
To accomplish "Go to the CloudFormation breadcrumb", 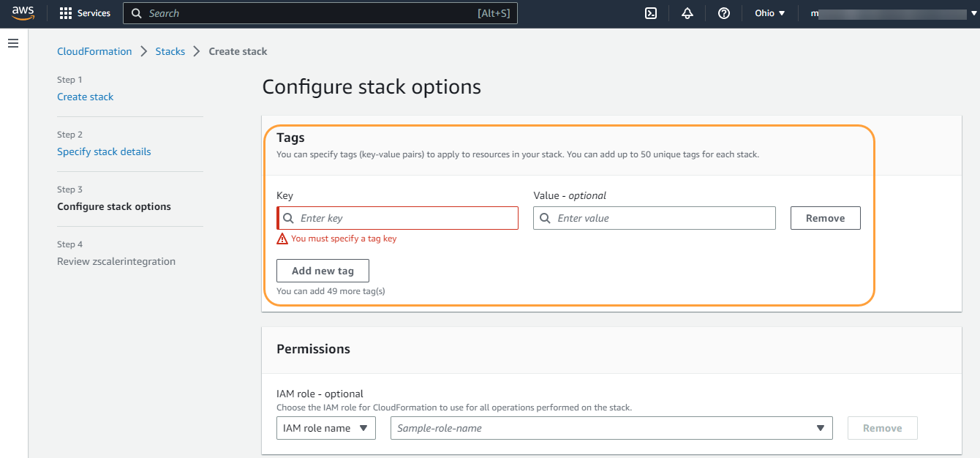I will (x=94, y=51).
